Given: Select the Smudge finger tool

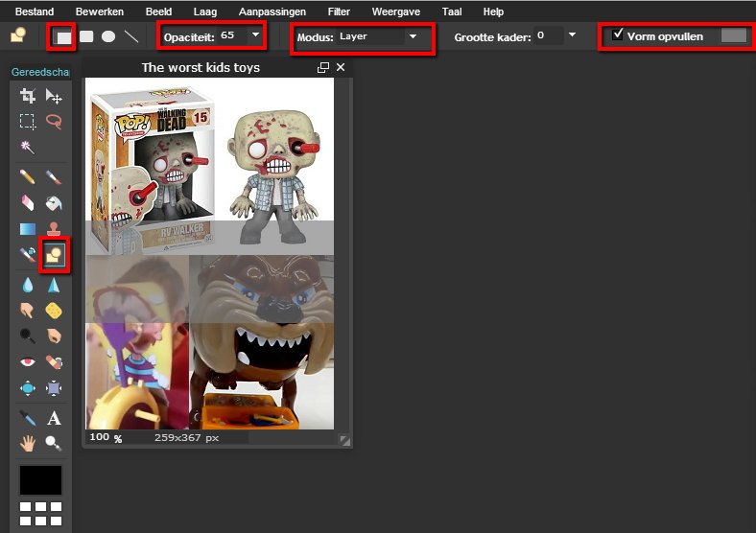Looking at the screenshot, I should [28, 311].
